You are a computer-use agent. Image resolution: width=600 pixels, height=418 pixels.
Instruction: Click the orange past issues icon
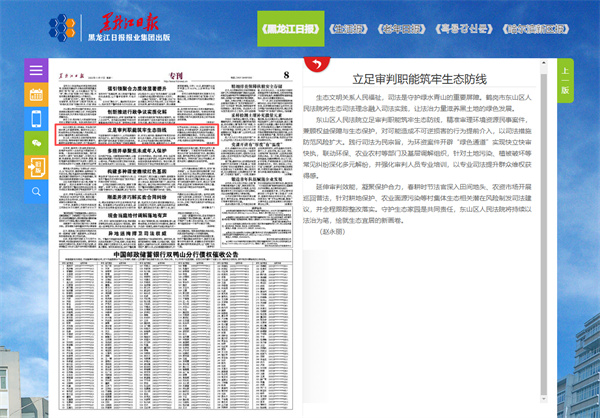pos(37,167)
